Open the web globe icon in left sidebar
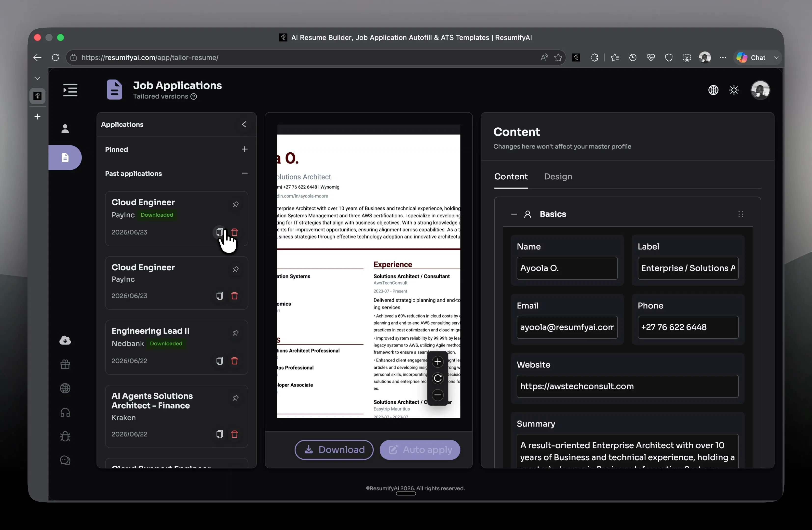The image size is (812, 530). pos(65,388)
